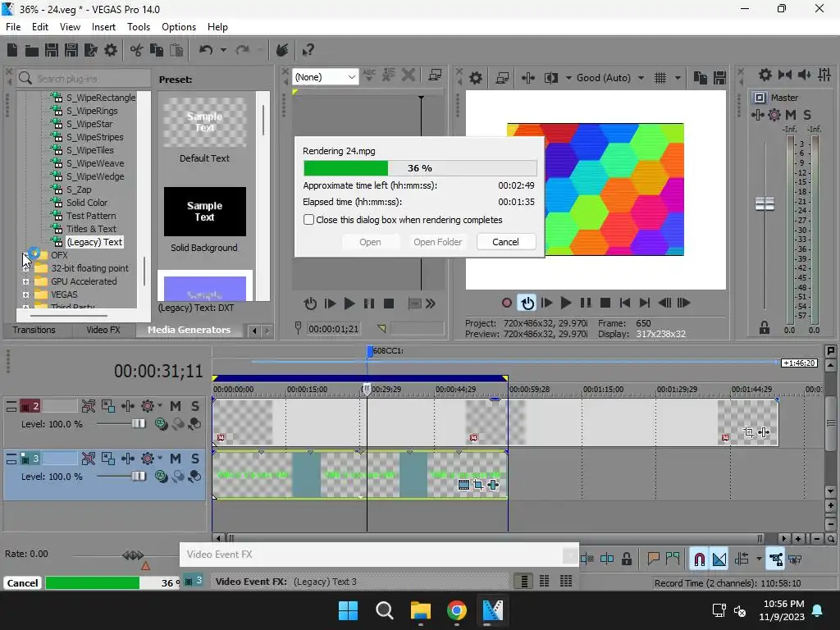
Task: Toggle Solo on track 2
Action: click(195, 406)
